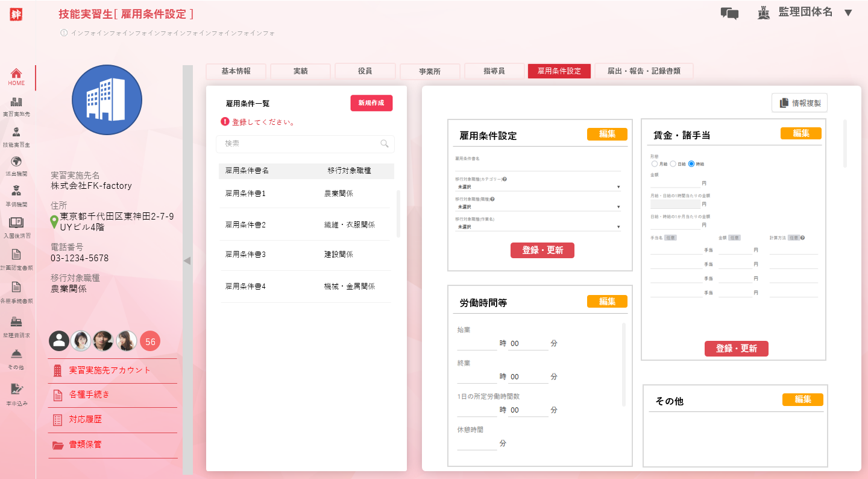Viewport: 868px width, 479px height.
Task: Click the search magnifier icon in 雇用条件一覧
Action: point(385,144)
